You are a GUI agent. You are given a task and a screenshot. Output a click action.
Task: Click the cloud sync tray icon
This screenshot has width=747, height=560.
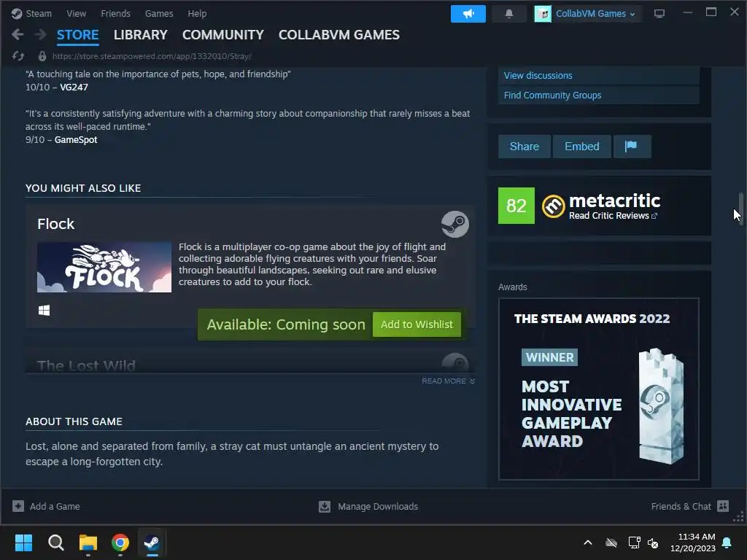tap(611, 542)
